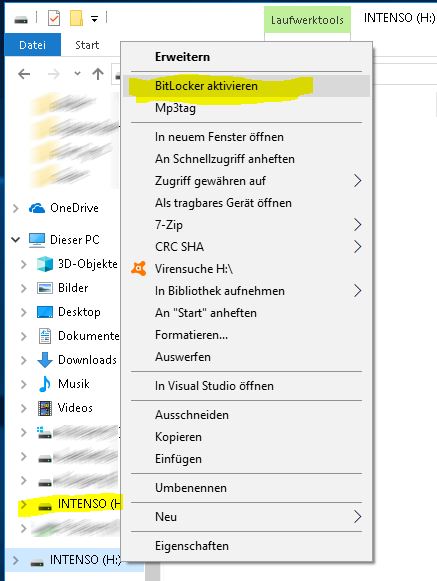The image size is (437, 581).
Task: Expand the Videos folder node
Action: (x=23, y=408)
